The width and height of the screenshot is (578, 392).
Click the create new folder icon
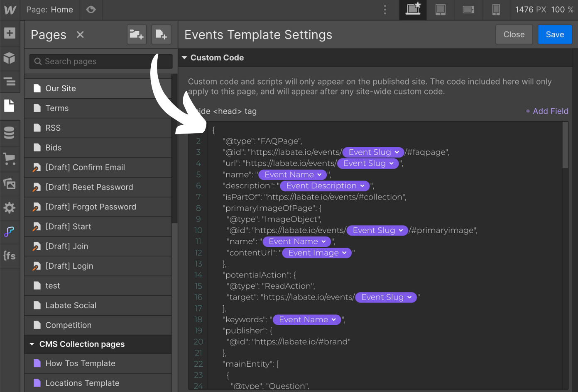point(137,35)
